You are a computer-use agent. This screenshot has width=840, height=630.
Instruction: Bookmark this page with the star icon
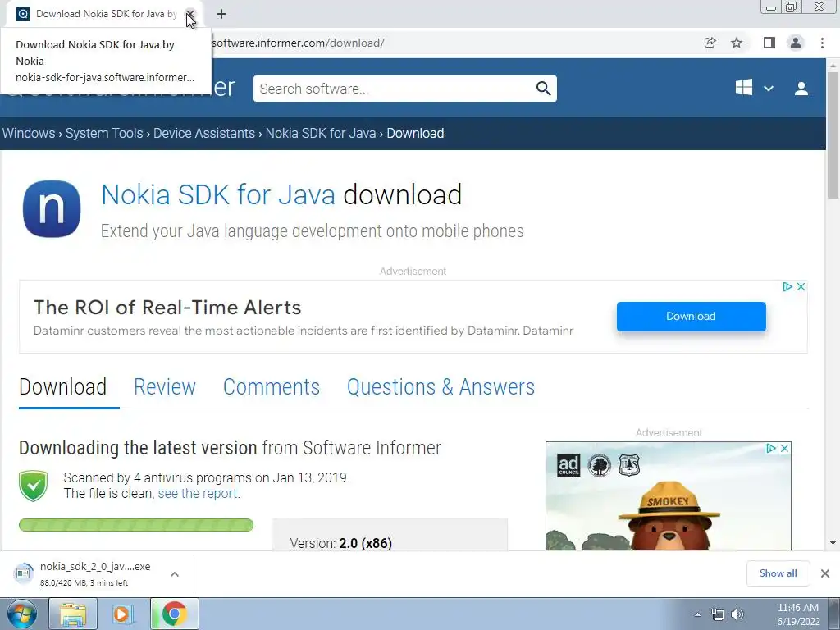click(x=737, y=43)
